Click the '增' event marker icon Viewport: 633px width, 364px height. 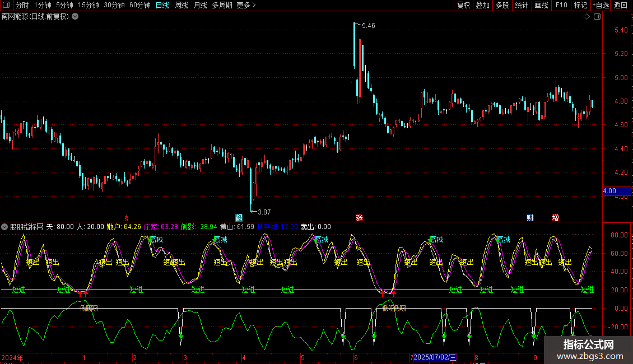pyautogui.click(x=555, y=217)
